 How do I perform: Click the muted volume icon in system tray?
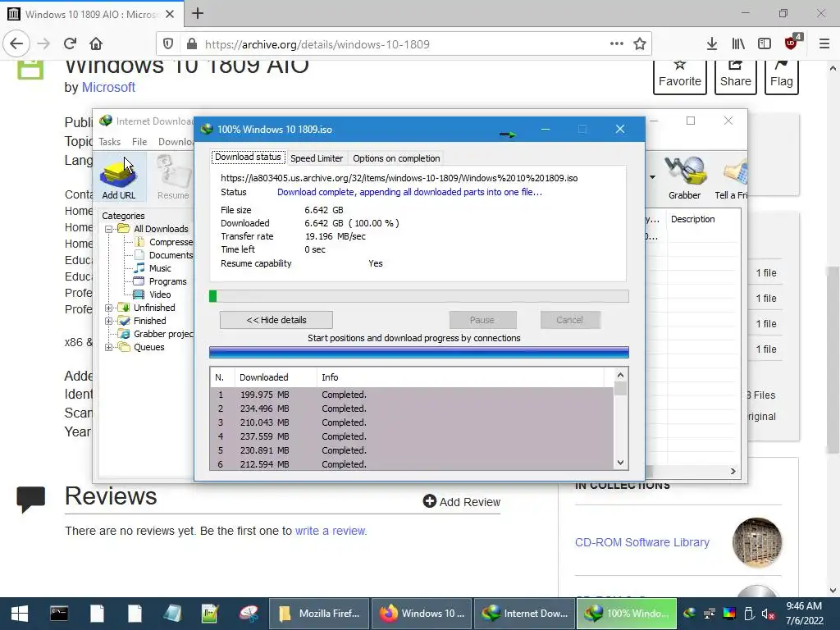768,614
